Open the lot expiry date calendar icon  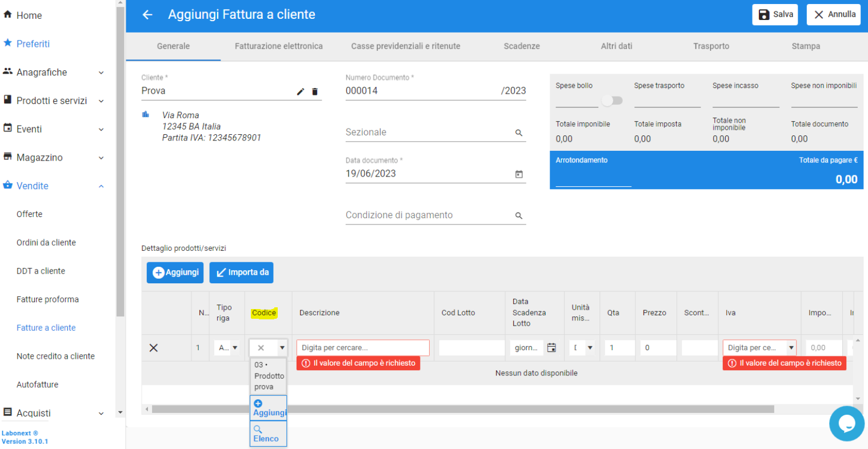551,348
